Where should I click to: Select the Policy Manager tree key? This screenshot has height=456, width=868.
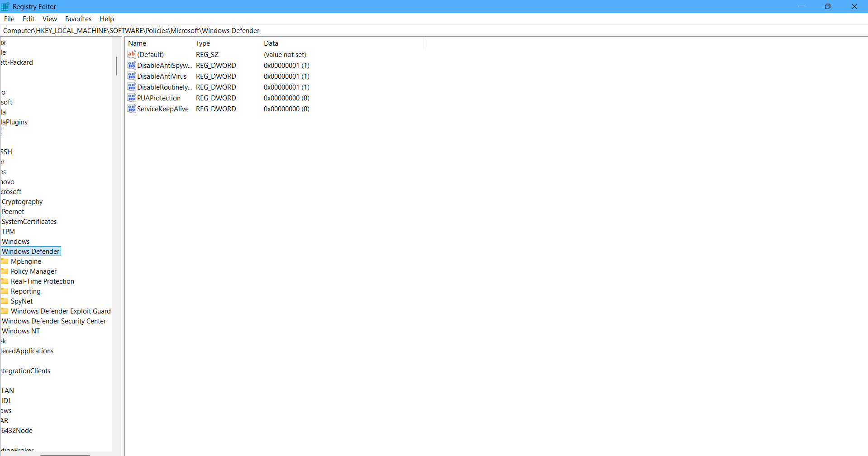(34, 271)
